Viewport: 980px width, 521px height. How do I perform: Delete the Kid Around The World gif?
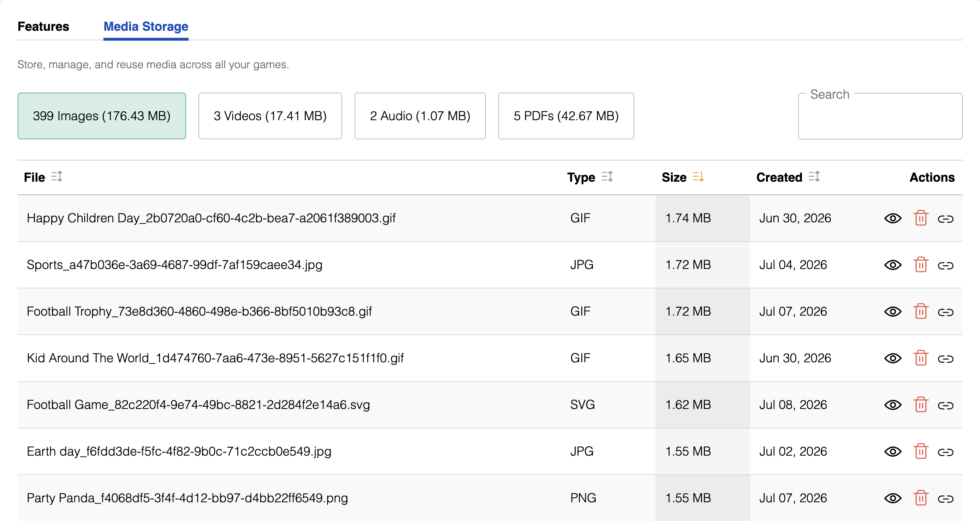pos(921,358)
